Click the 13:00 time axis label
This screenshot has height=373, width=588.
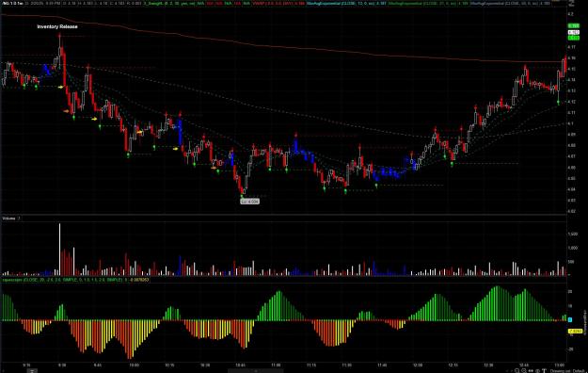559,365
